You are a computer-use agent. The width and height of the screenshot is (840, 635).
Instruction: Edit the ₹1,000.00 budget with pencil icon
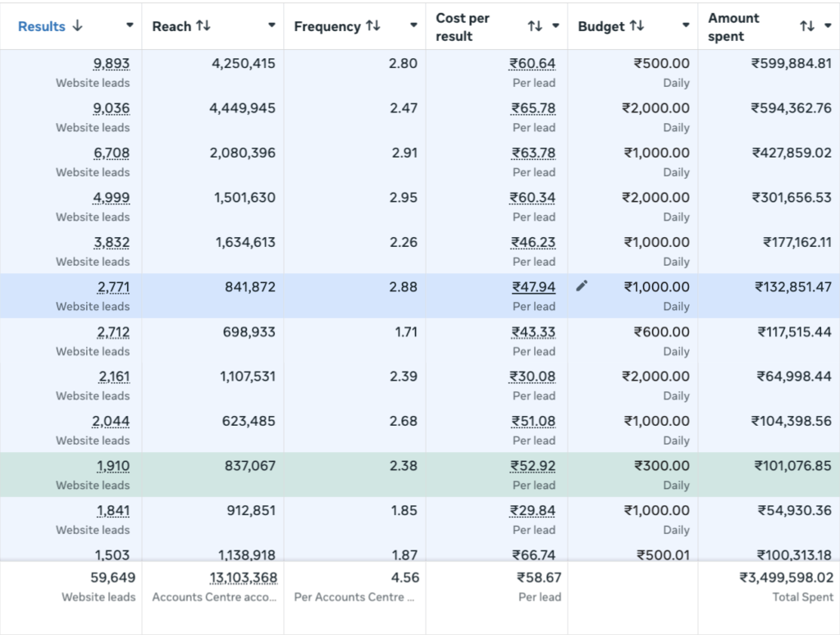(582, 286)
